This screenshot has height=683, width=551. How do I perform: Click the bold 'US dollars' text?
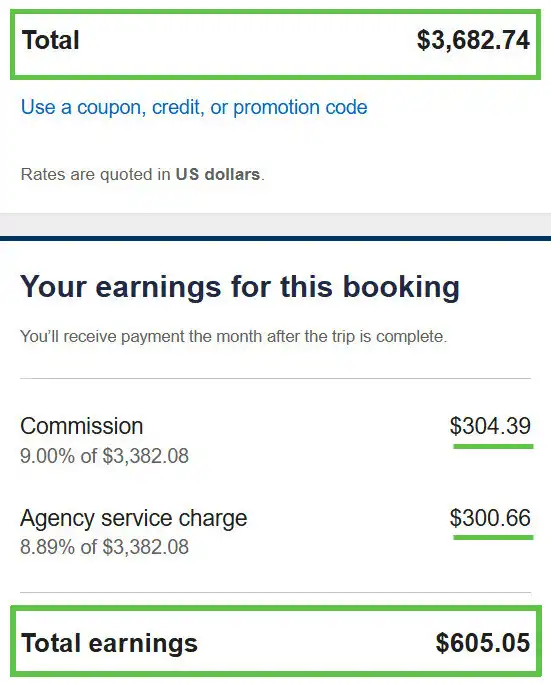218,174
